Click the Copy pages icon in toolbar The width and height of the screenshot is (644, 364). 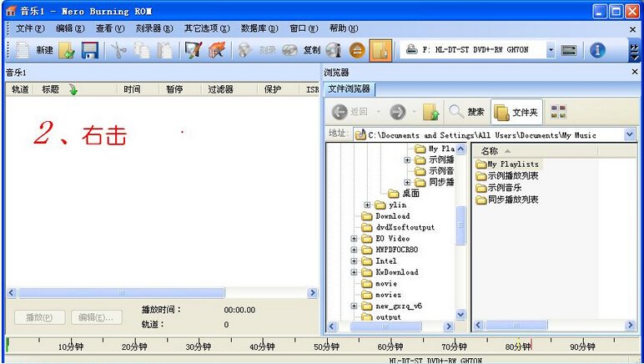coord(141,50)
